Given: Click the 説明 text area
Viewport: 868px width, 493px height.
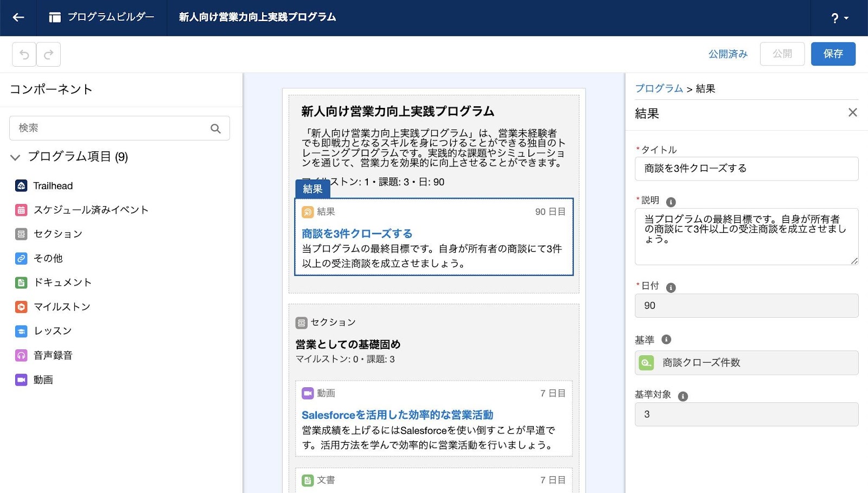Looking at the screenshot, I should 746,236.
